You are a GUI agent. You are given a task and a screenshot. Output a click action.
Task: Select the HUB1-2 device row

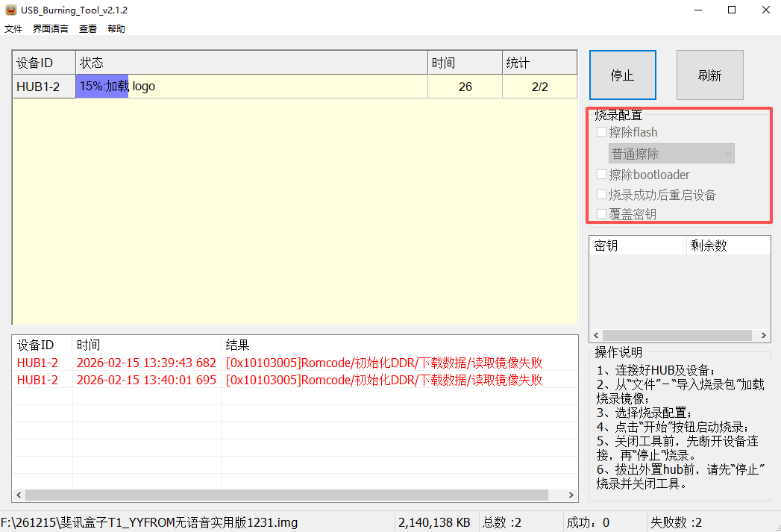39,87
